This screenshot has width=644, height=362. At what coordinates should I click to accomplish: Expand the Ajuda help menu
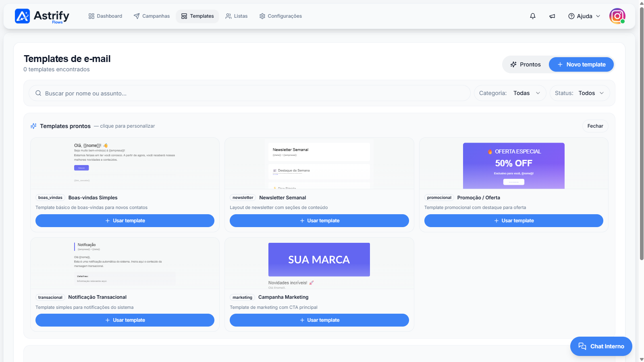click(584, 16)
